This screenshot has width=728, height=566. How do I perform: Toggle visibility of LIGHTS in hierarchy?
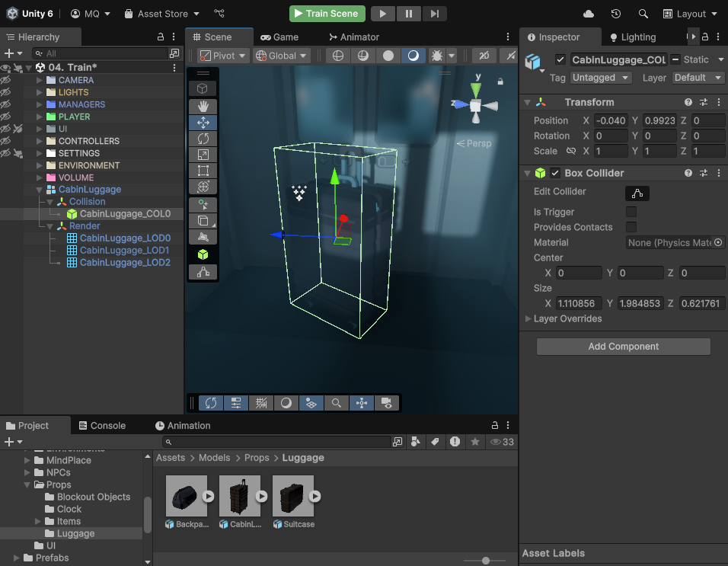pyautogui.click(x=5, y=92)
